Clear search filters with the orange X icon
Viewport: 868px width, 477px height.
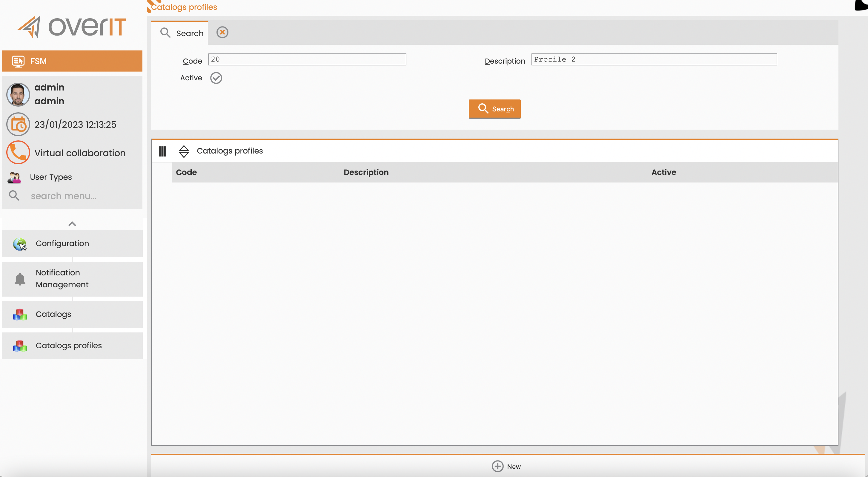pyautogui.click(x=222, y=32)
